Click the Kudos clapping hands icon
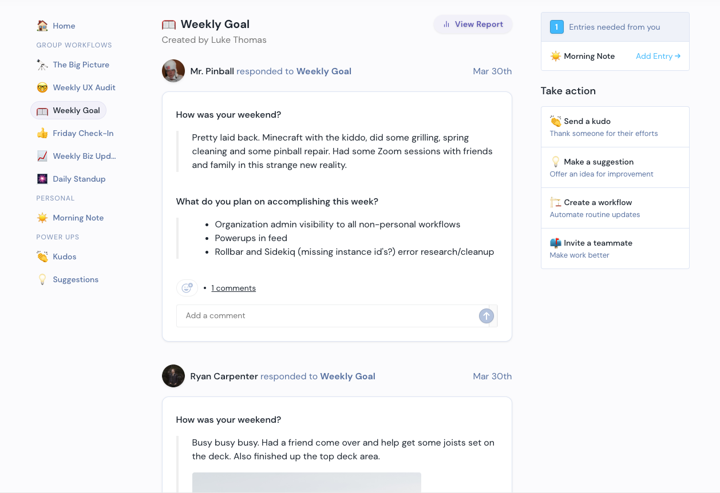The width and height of the screenshot is (720, 493). point(42,257)
